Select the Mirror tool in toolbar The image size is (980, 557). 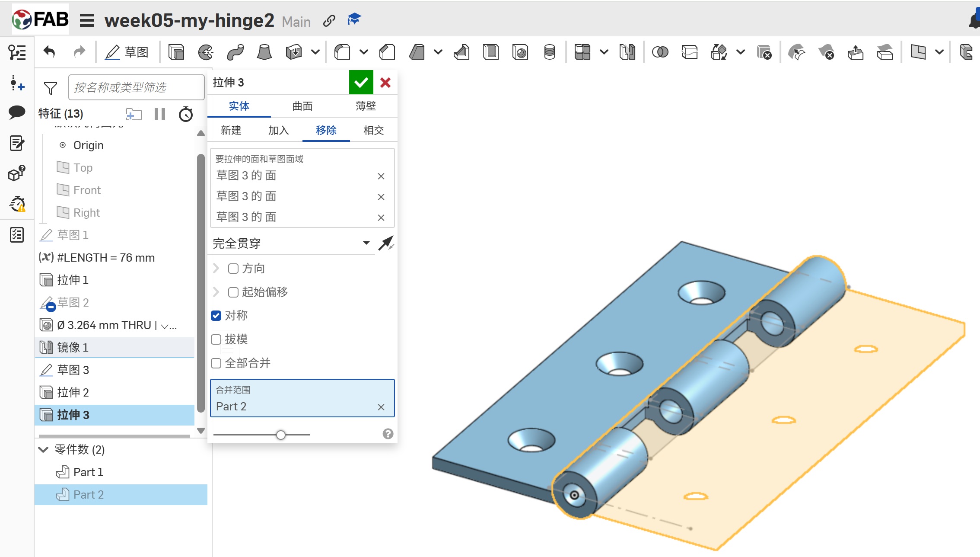[x=627, y=52]
